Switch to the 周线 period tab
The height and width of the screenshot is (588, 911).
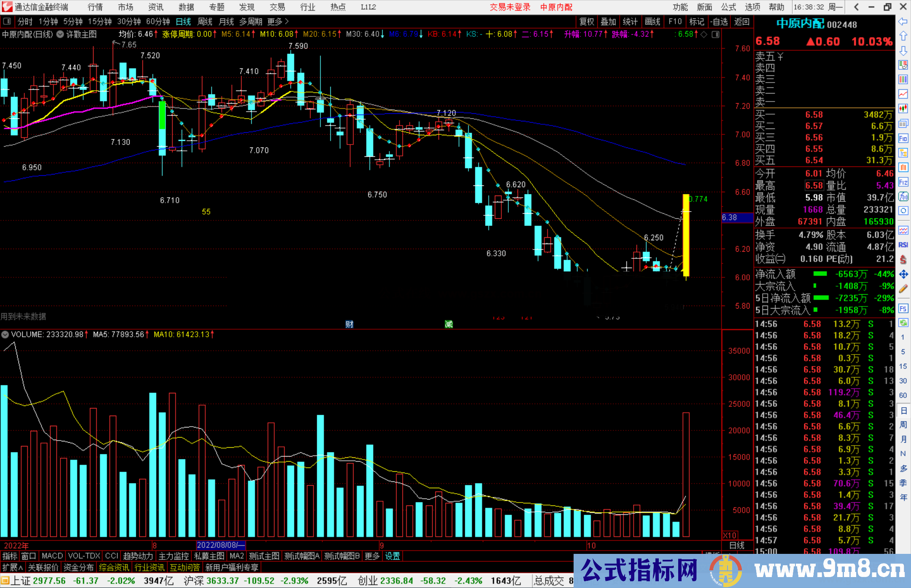pyautogui.click(x=205, y=21)
